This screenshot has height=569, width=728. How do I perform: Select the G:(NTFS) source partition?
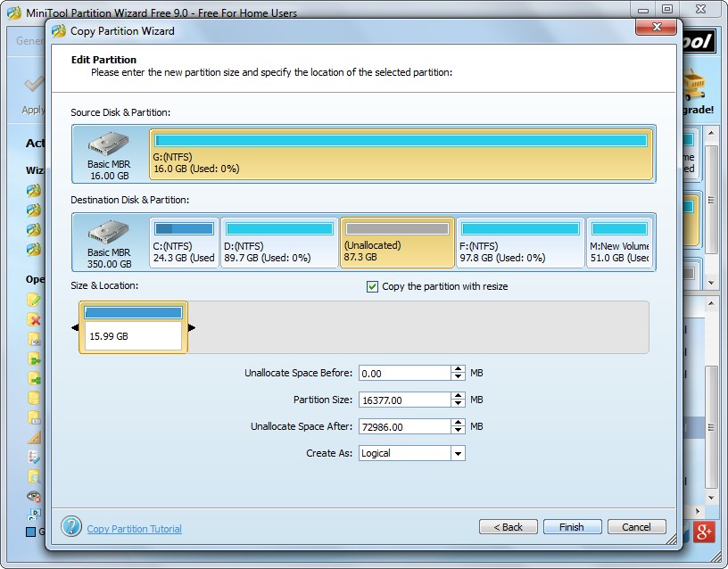click(401, 154)
